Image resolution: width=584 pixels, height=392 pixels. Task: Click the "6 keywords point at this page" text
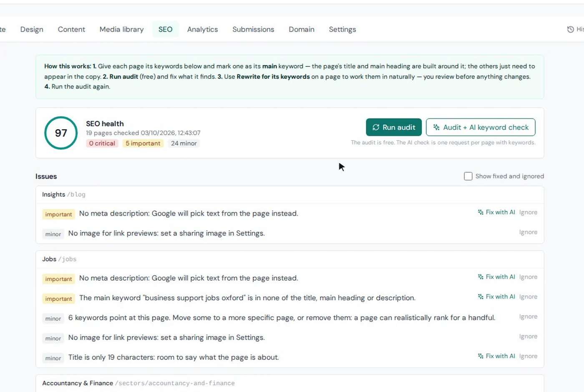119,318
